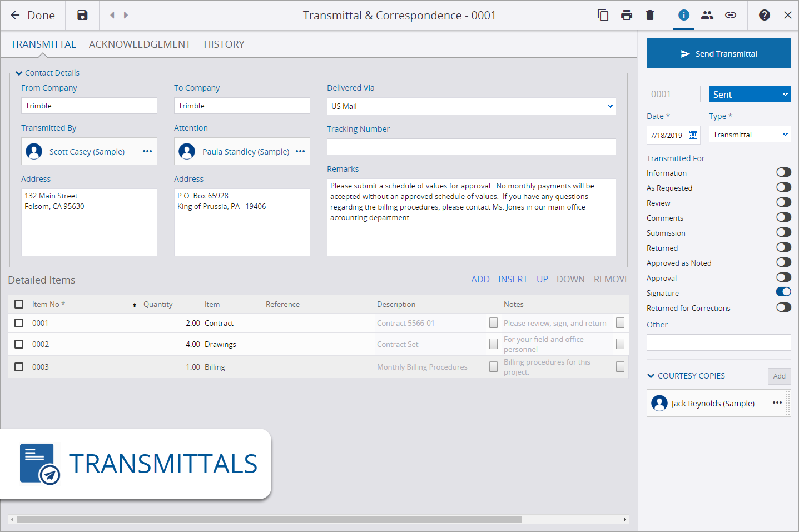The width and height of the screenshot is (799, 532).
Task: Delete transmittal with trash icon
Action: 650,15
